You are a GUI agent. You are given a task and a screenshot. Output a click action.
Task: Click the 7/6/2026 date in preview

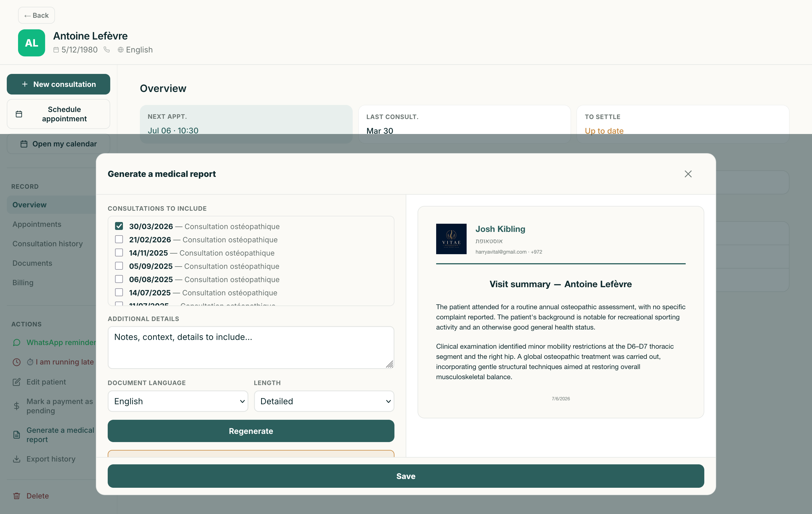(x=561, y=399)
